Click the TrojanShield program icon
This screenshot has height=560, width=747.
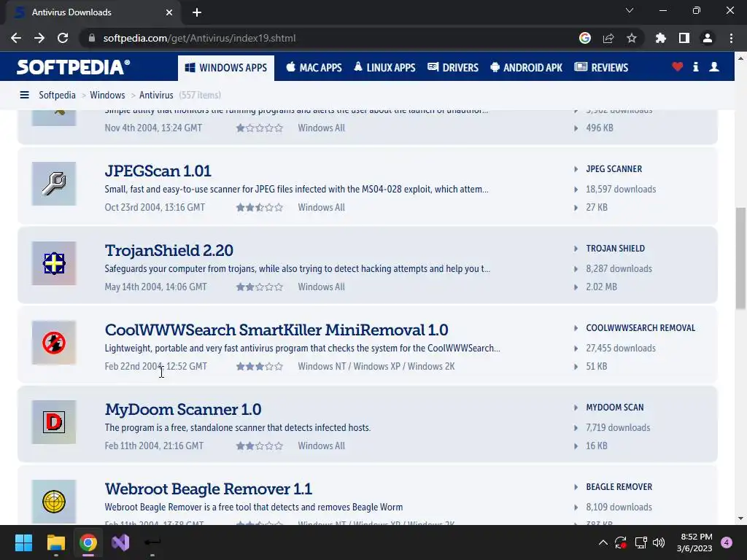click(x=54, y=263)
